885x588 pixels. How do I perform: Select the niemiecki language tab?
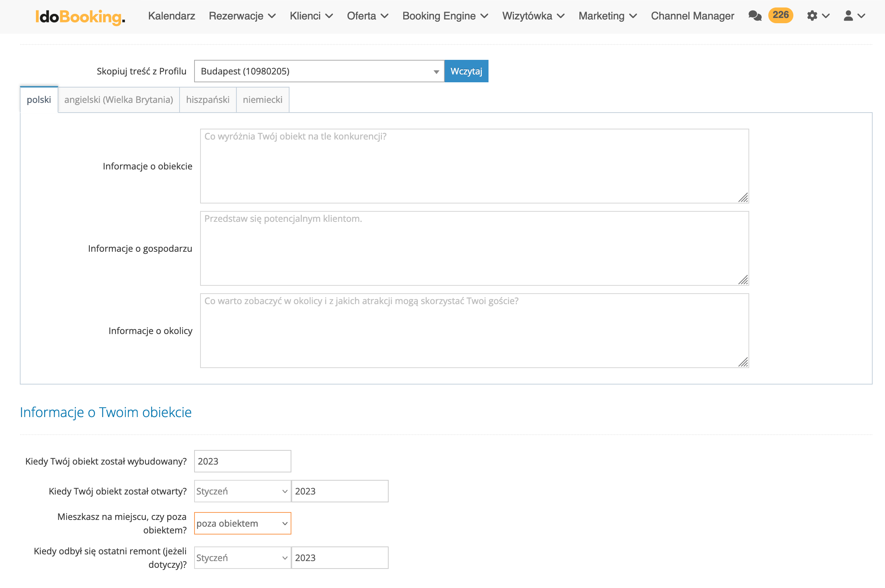tap(263, 100)
